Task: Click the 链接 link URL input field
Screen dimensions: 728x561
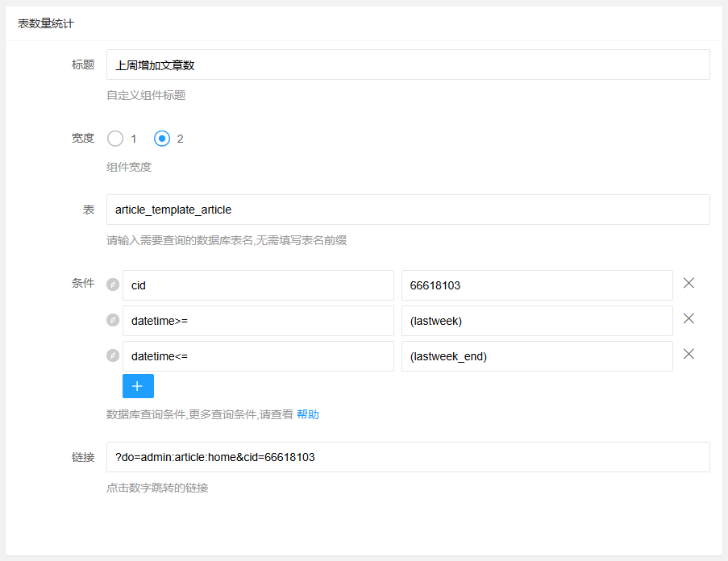Action: pyautogui.click(x=408, y=457)
